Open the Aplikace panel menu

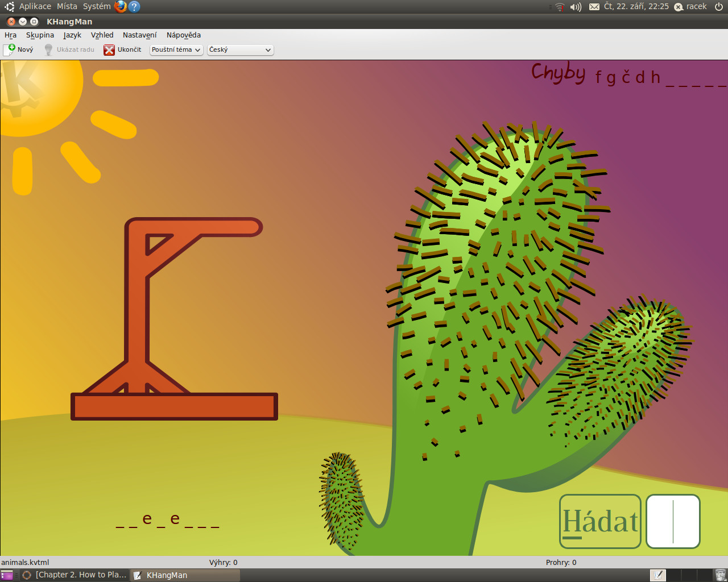35,6
